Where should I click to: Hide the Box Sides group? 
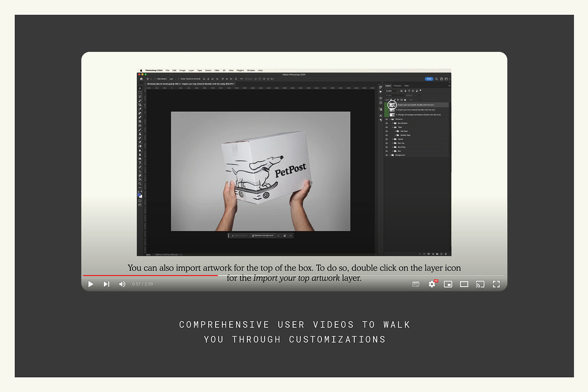[387, 147]
